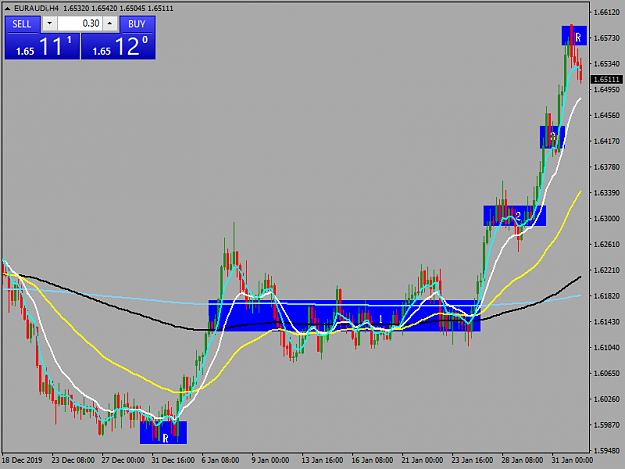
Task: Click the 21 Jan 00:00 time label
Action: tap(423, 460)
